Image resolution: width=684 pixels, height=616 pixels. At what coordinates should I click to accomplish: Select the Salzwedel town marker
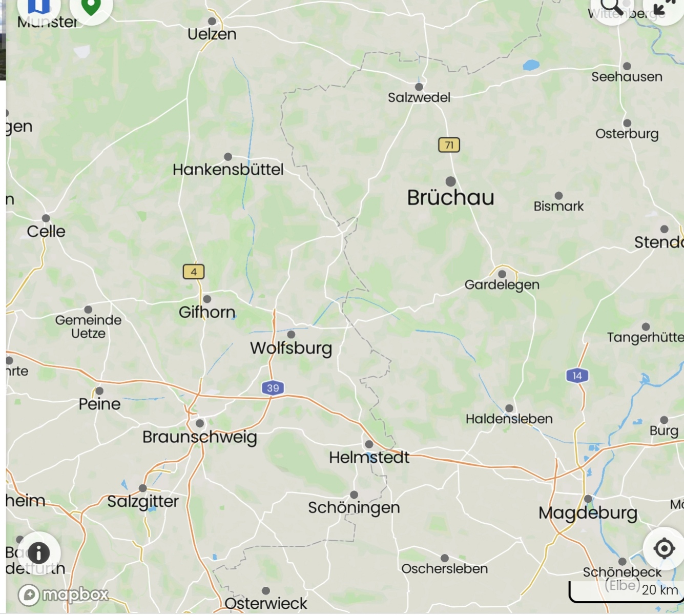click(419, 87)
